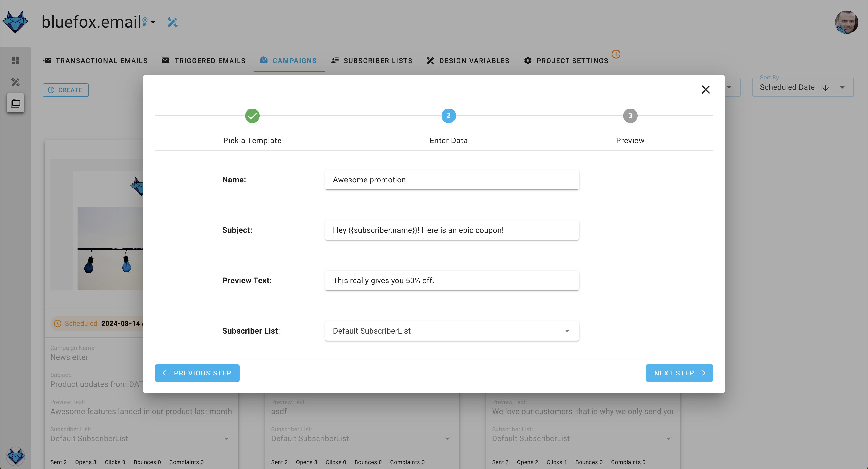
Task: Switch to Transactional Emails tab
Action: (95, 61)
